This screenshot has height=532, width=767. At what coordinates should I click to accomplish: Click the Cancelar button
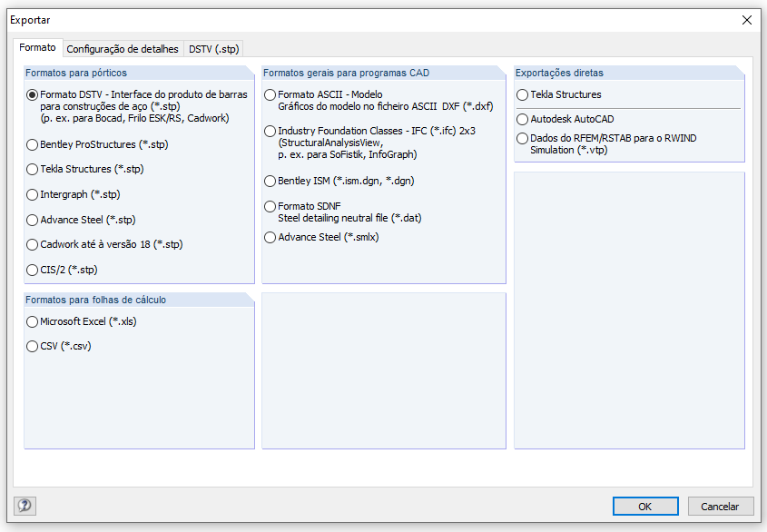tap(721, 507)
